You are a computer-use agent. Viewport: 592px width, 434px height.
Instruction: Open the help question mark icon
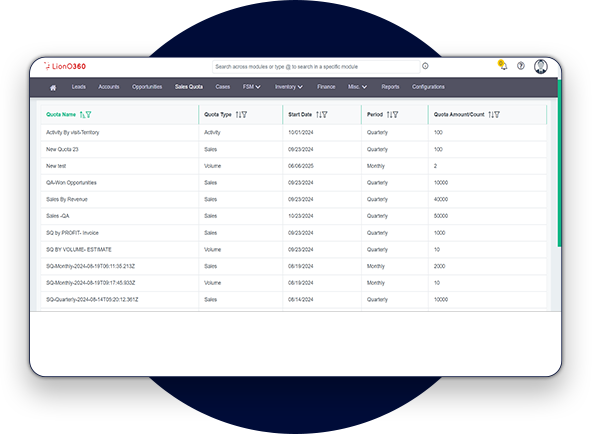click(521, 66)
